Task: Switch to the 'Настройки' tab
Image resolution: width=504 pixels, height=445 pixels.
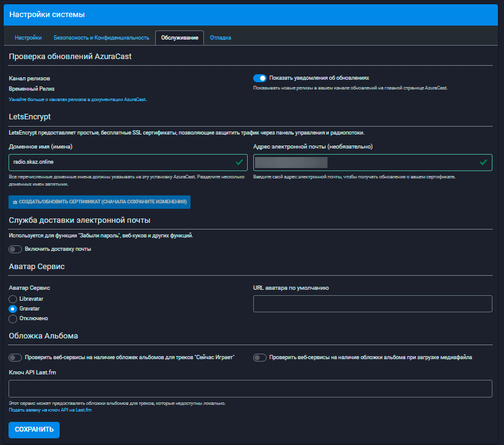Action: (28, 38)
